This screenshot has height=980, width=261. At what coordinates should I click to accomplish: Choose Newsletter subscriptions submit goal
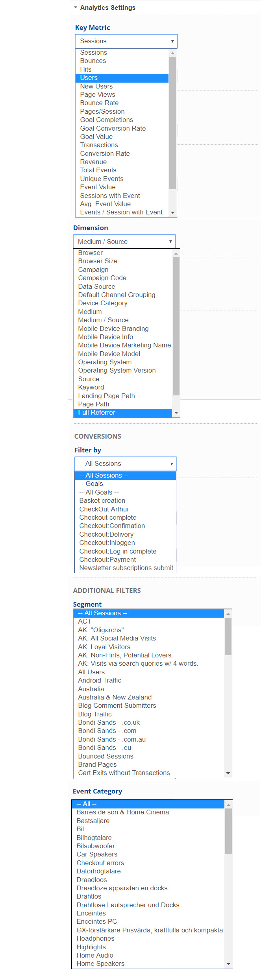pos(126,568)
